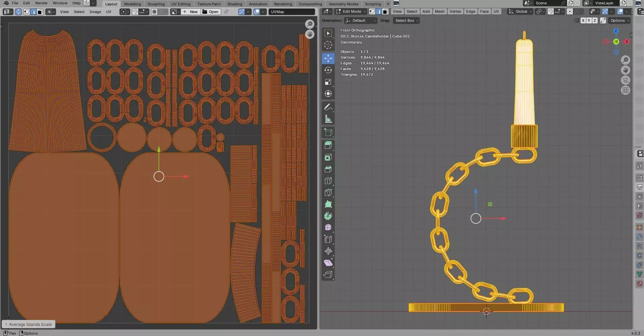
Task: Activate the 3D Cursor tool
Action: (328, 45)
